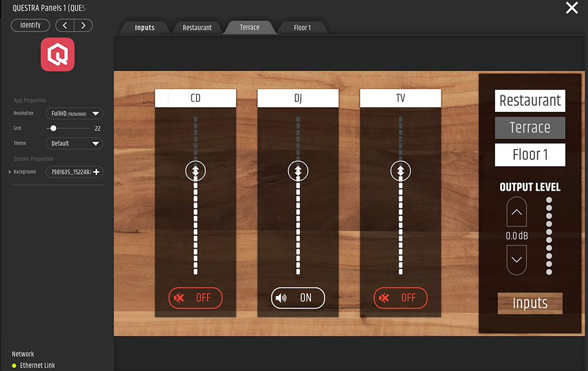This screenshot has width=588, height=371.
Task: Toggle the TV channel OFF switch
Action: [x=400, y=298]
